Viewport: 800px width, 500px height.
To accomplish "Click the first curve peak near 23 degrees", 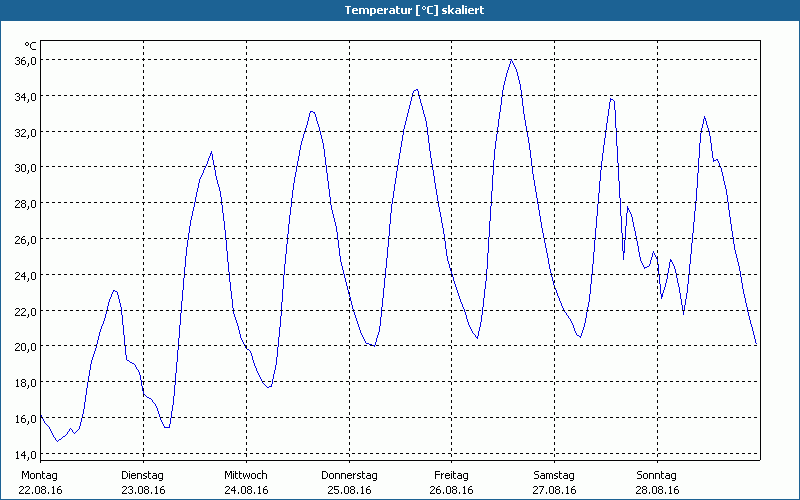I will tap(115, 291).
